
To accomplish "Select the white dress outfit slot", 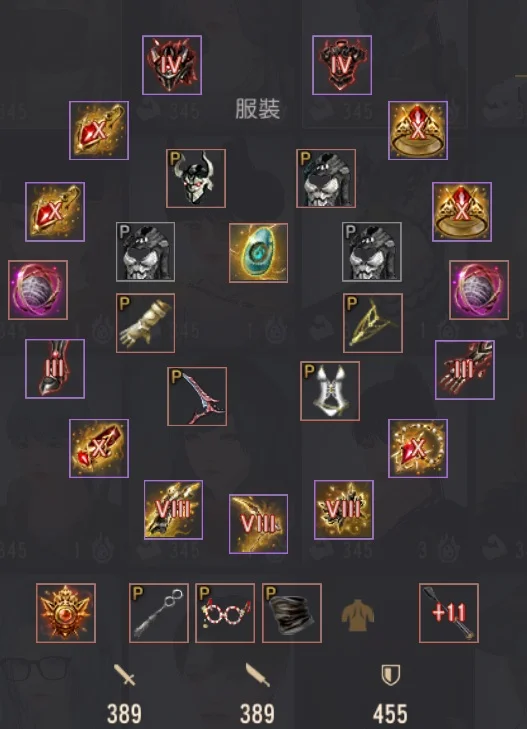I will point(330,391).
